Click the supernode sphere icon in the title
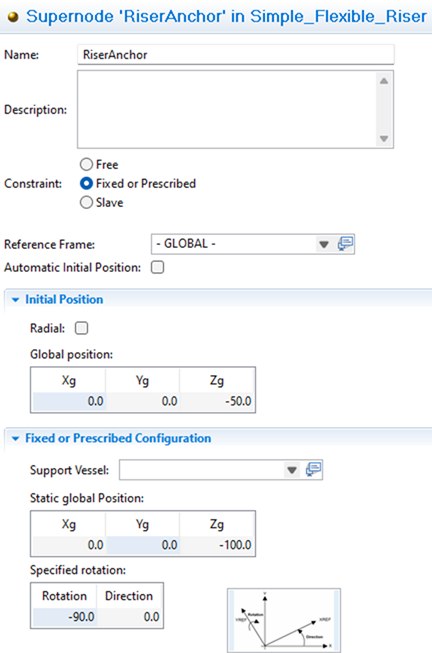This screenshot has height=653, width=432. [x=13, y=17]
